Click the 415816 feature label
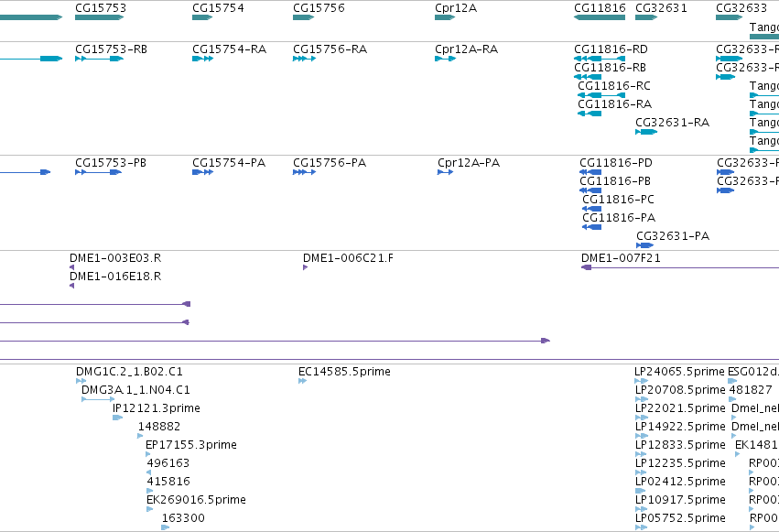This screenshot has width=779, height=532. pos(168,483)
